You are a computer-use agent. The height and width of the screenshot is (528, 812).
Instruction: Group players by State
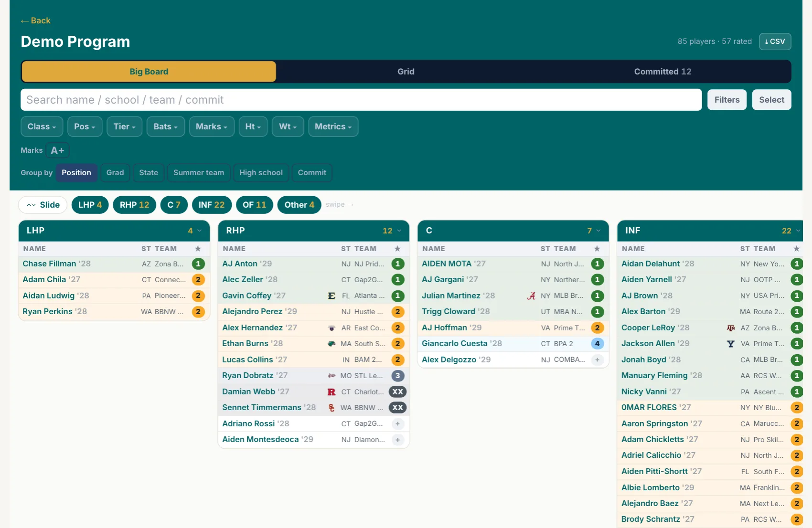[x=149, y=173]
